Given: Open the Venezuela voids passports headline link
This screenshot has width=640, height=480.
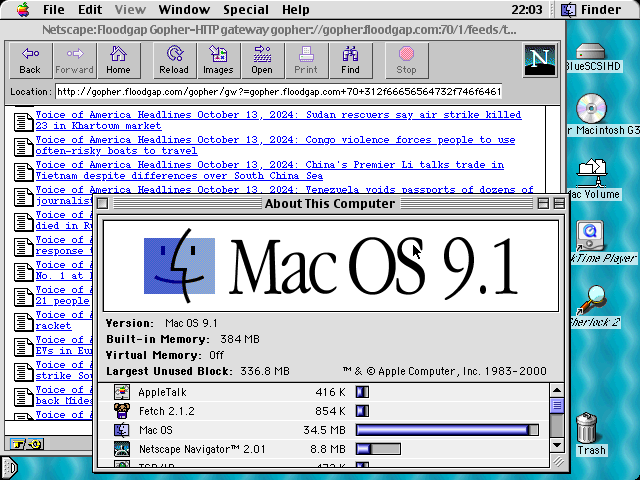Looking at the screenshot, I should [284, 189].
